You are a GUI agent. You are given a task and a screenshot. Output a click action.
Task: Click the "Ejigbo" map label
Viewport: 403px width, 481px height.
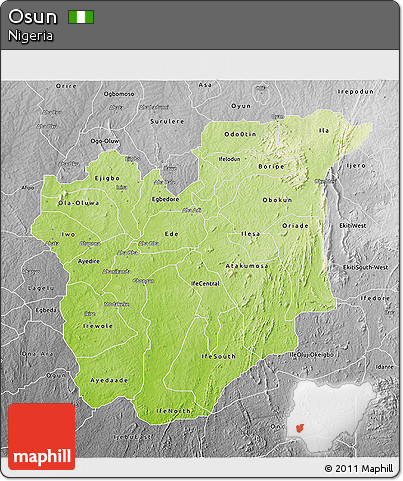pos(107,178)
